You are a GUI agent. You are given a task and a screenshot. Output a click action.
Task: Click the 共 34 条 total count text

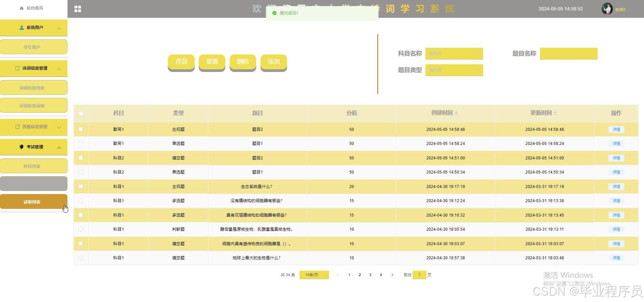(x=288, y=275)
